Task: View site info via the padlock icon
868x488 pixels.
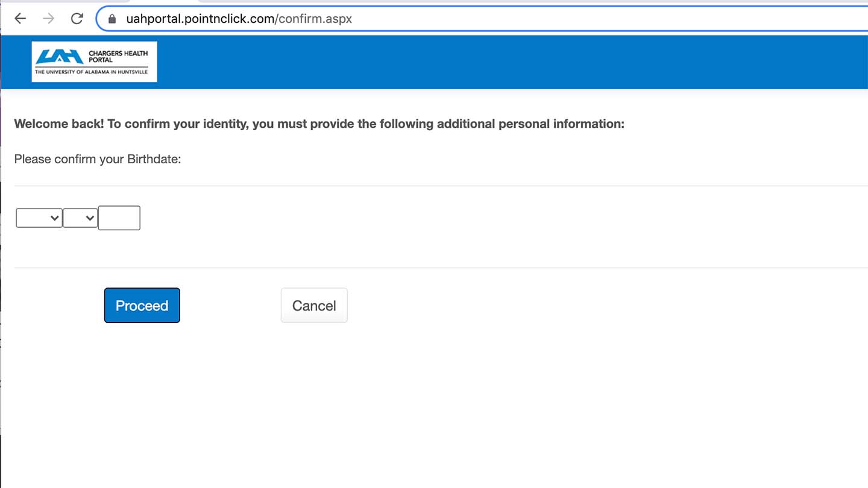Action: (x=112, y=19)
